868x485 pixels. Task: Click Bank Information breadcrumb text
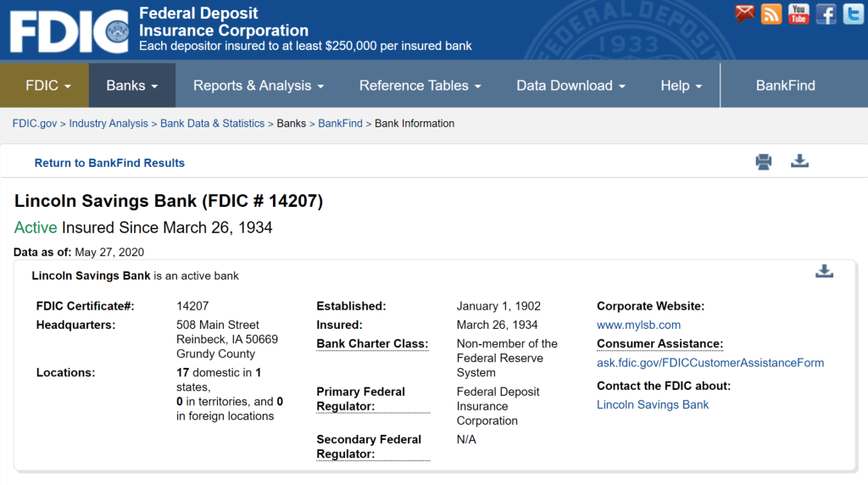(415, 124)
